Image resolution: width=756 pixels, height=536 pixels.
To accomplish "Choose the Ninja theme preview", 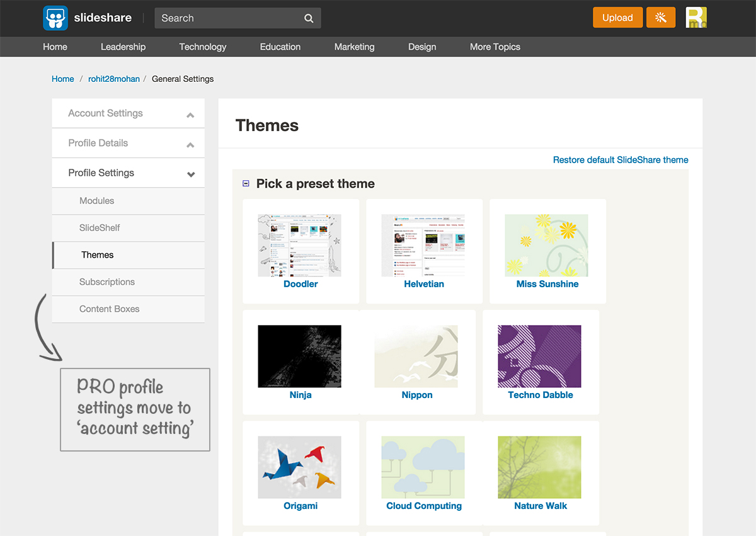I will point(300,356).
